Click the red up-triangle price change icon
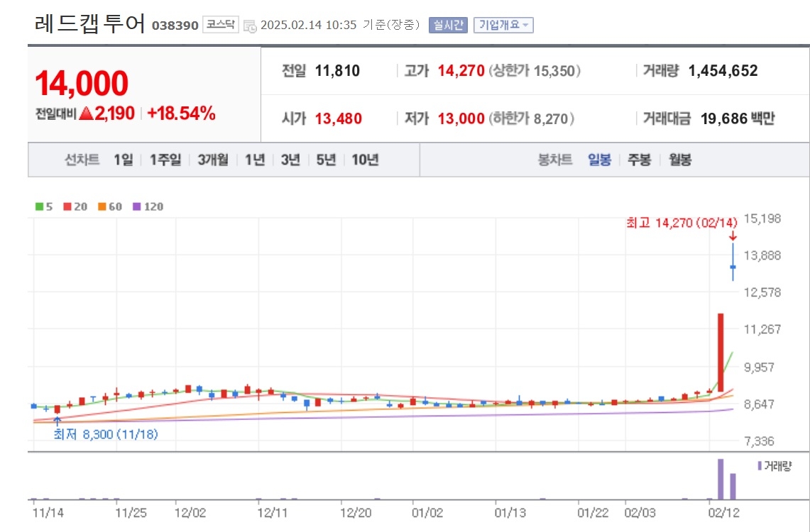Viewport: 810px width, 532px height. point(87,113)
